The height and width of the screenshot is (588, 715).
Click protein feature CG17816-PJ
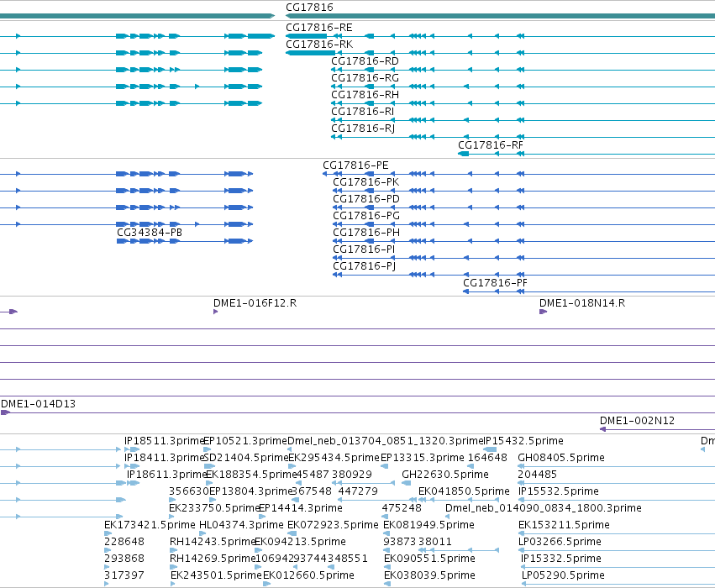point(364,266)
